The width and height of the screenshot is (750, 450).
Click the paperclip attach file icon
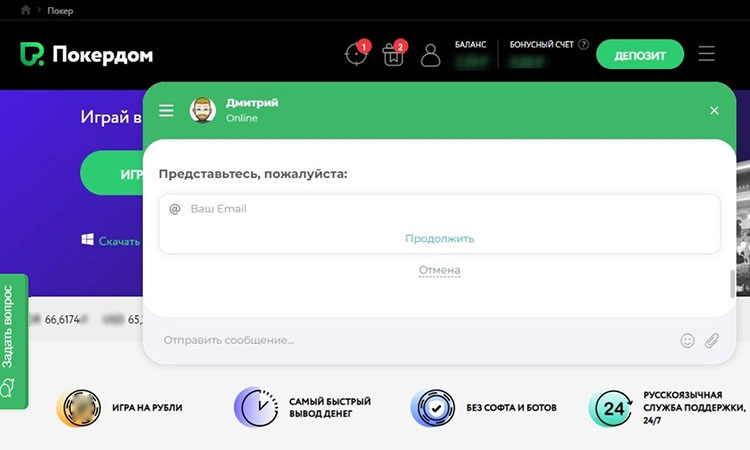pos(712,340)
